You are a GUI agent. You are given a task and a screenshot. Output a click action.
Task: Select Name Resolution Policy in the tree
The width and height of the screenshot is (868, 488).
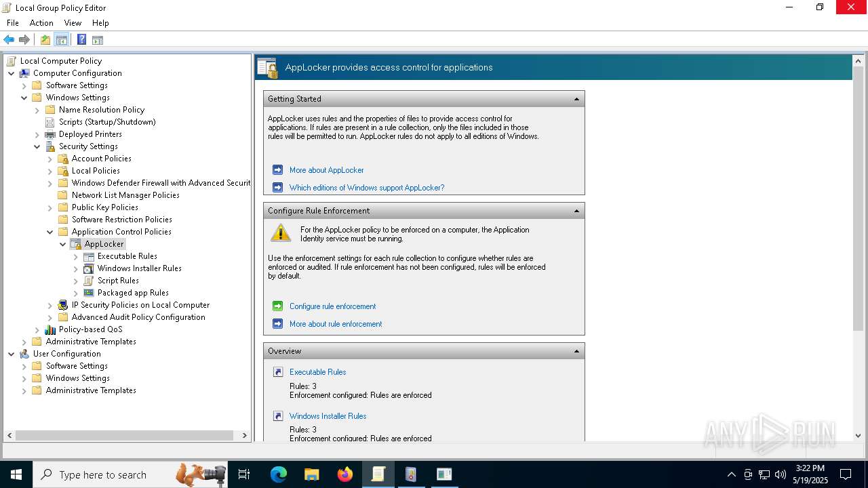click(x=102, y=110)
